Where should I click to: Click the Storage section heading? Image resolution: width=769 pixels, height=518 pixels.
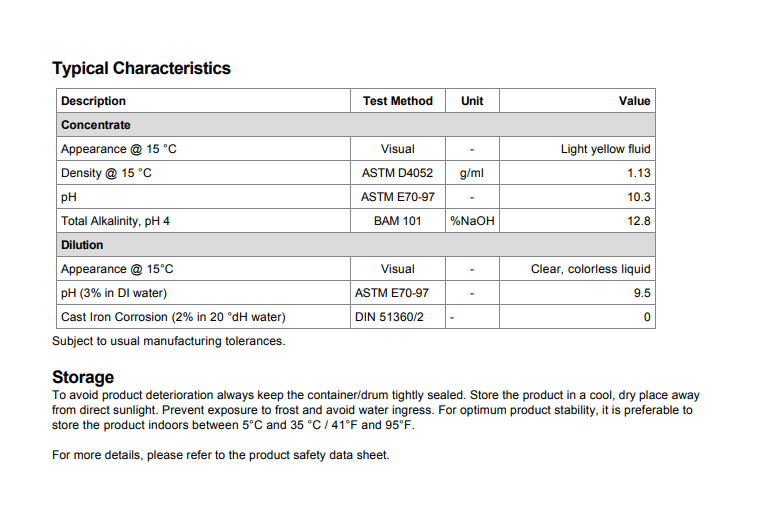(83, 377)
